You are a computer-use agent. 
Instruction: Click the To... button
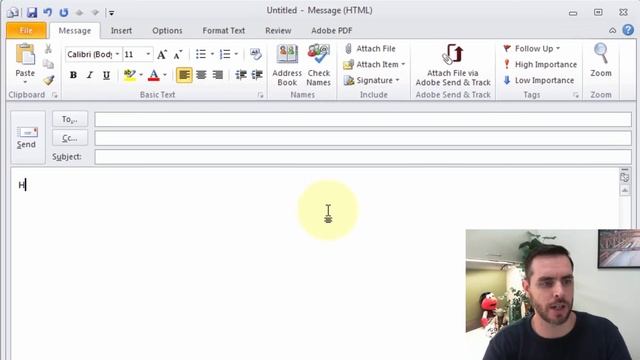click(x=70, y=119)
